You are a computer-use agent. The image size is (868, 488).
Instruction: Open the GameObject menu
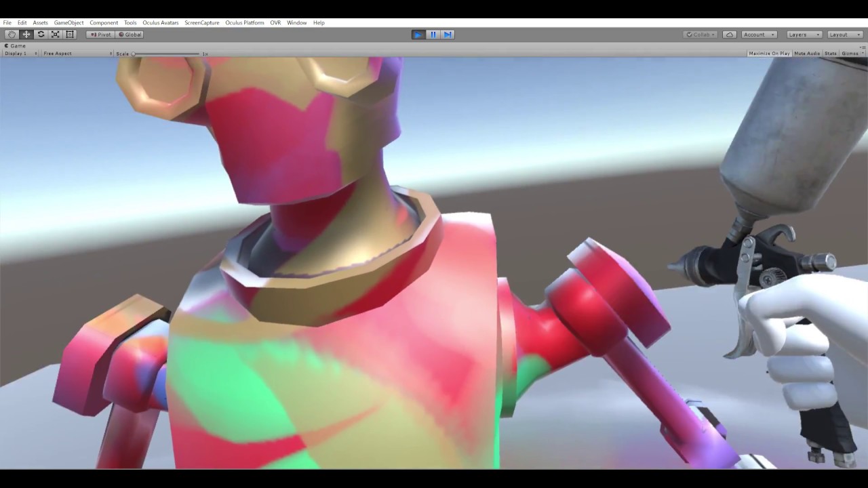pyautogui.click(x=69, y=22)
